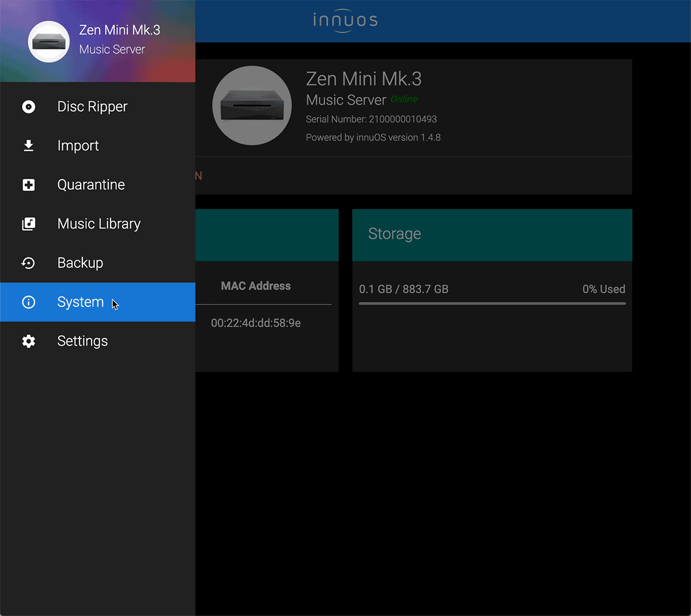Click the Backup restore icon

(28, 263)
